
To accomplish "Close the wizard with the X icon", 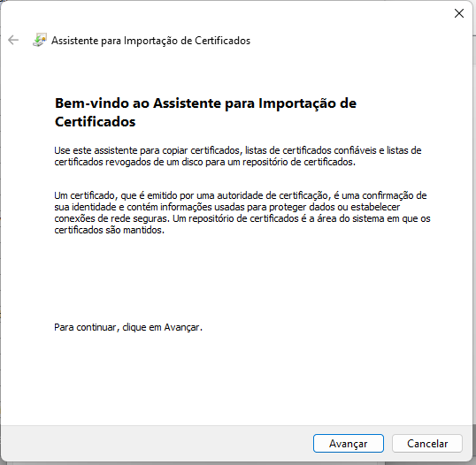I will tap(458, 13).
